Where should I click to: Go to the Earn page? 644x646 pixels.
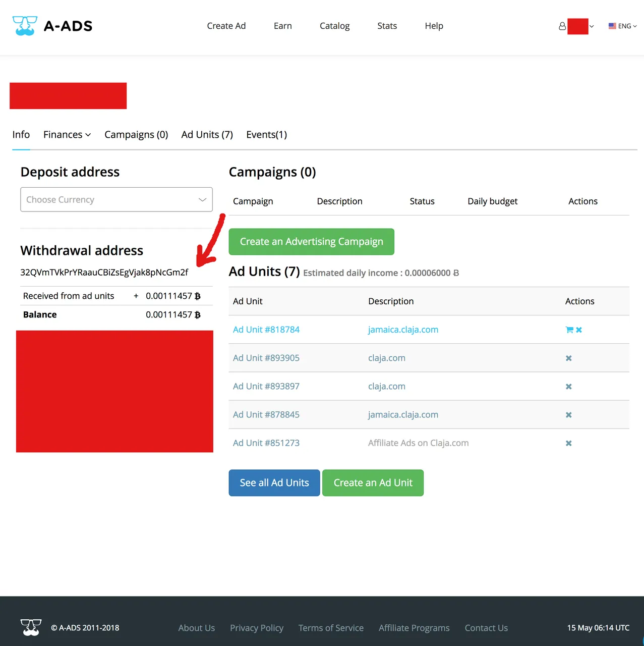(283, 26)
